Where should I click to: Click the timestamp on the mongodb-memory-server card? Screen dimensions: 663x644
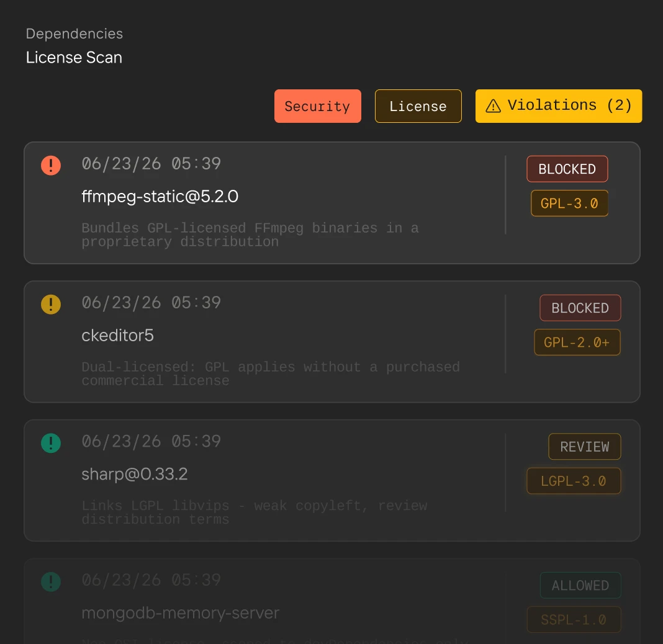click(x=151, y=580)
